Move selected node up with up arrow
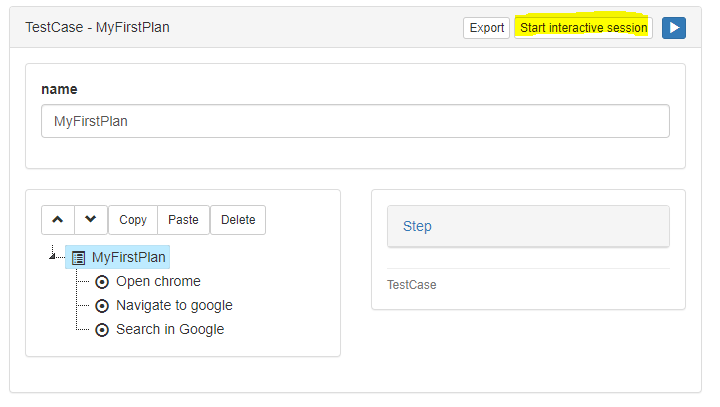The width and height of the screenshot is (720, 407). tap(58, 220)
